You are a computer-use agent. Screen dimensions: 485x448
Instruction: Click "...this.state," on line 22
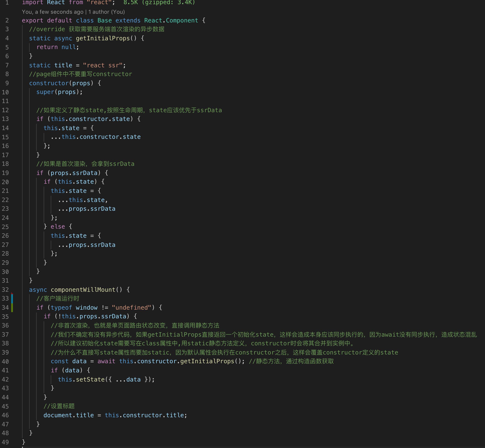click(83, 200)
